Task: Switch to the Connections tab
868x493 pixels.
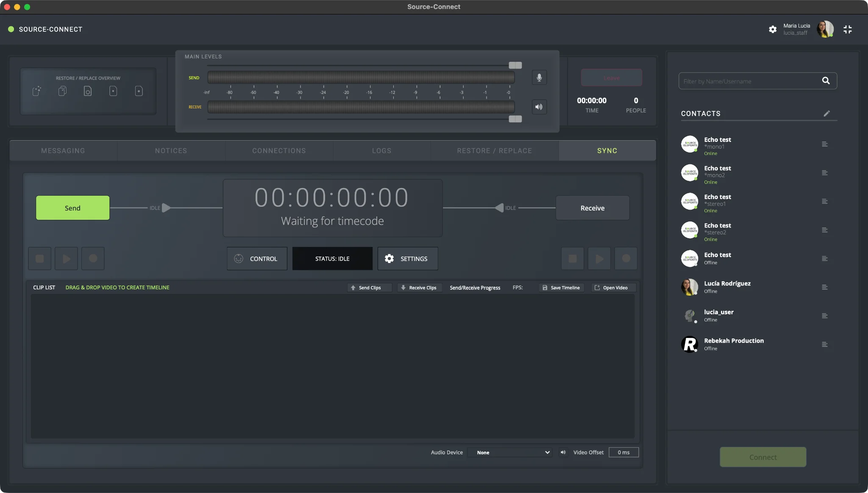Action: pyautogui.click(x=279, y=151)
